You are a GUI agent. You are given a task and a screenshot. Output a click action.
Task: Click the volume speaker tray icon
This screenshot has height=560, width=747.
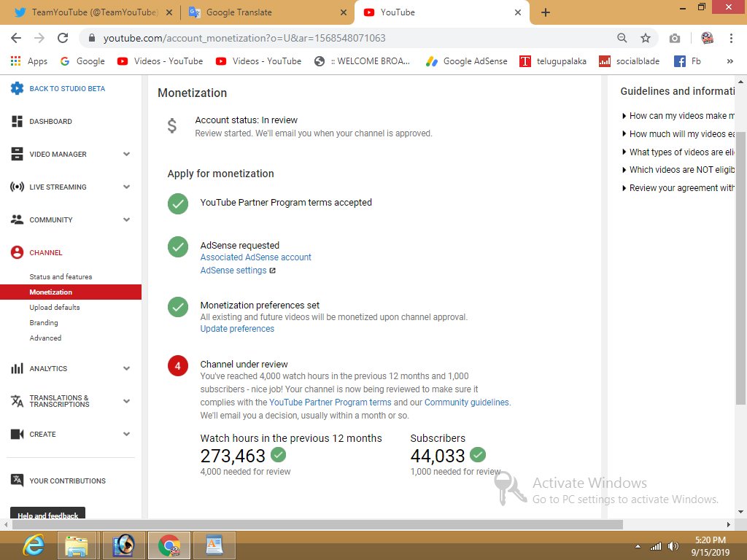pyautogui.click(x=673, y=546)
